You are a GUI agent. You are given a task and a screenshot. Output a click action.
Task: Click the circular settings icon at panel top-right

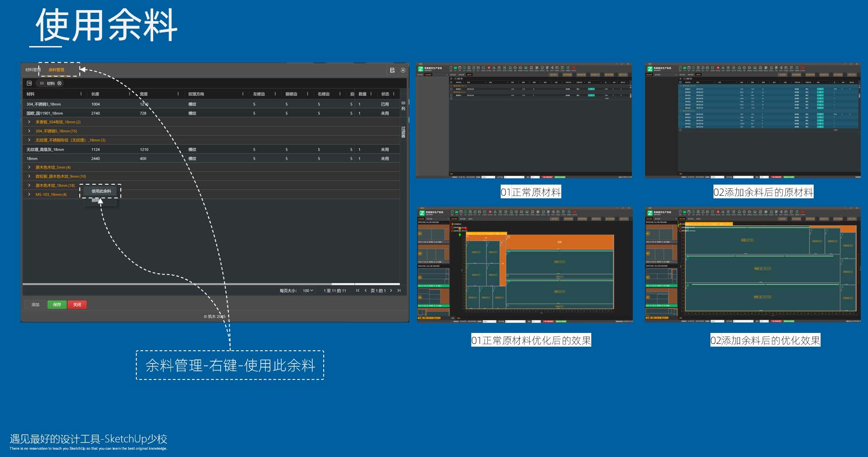[x=403, y=70]
